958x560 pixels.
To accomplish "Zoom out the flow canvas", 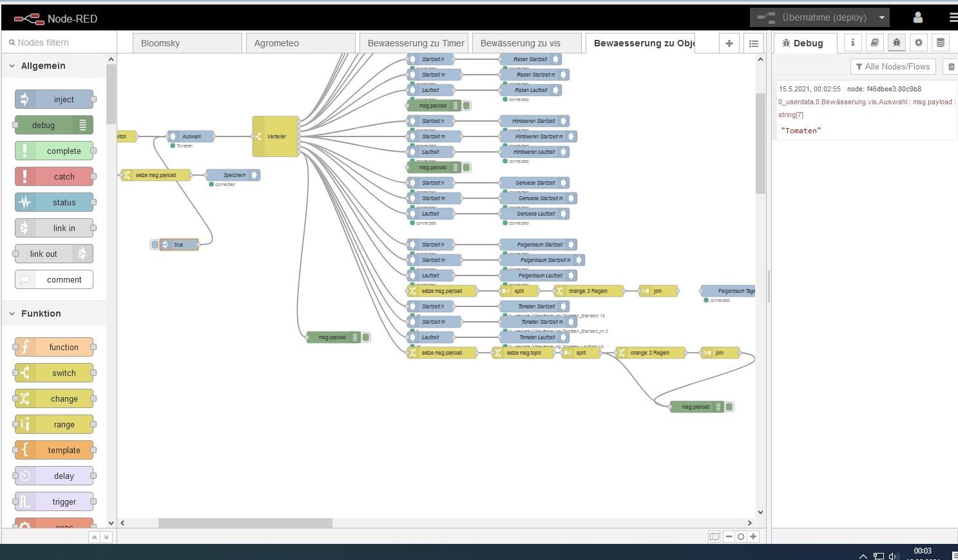I will (729, 536).
